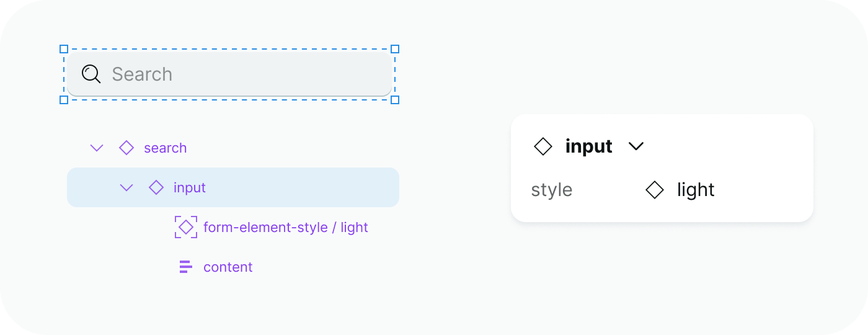
Task: Click the text-lines icon beside content layer
Action: click(x=185, y=267)
